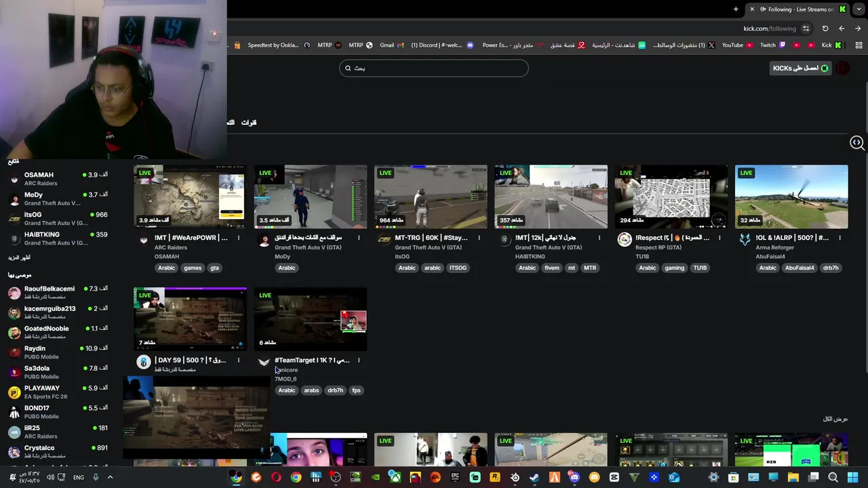Open options menu for MoDy stream card

[359, 238]
